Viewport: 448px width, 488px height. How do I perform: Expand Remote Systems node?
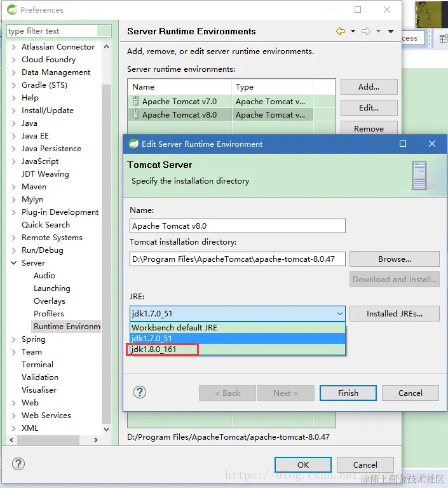click(x=14, y=238)
